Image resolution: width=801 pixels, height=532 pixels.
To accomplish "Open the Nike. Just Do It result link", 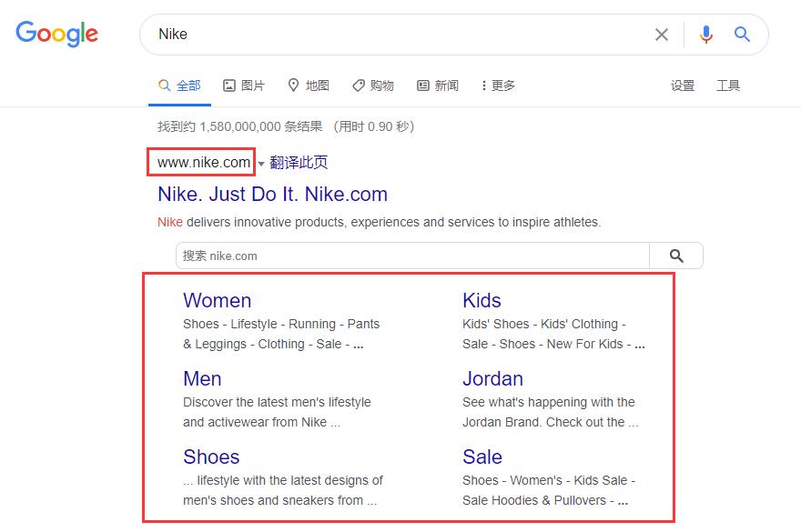I will [271, 194].
